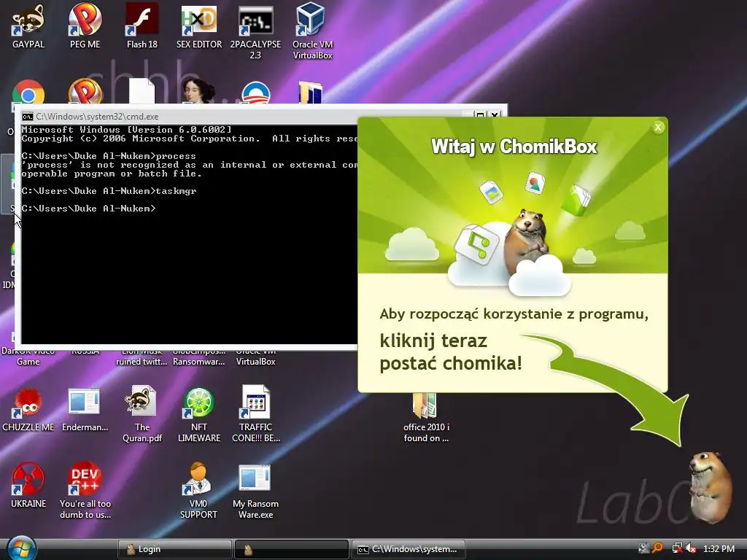Open the TRAFFIC CONE!!! BE... shortcut
This screenshot has width=747, height=560.
[x=256, y=414]
